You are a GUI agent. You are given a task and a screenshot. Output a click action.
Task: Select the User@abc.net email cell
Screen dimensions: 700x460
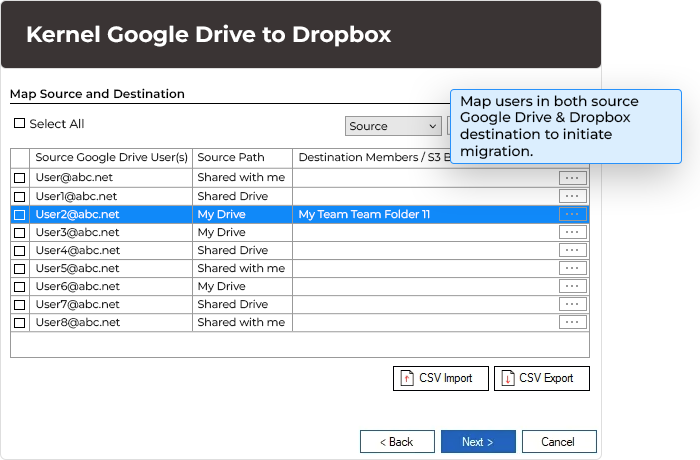[111, 178]
